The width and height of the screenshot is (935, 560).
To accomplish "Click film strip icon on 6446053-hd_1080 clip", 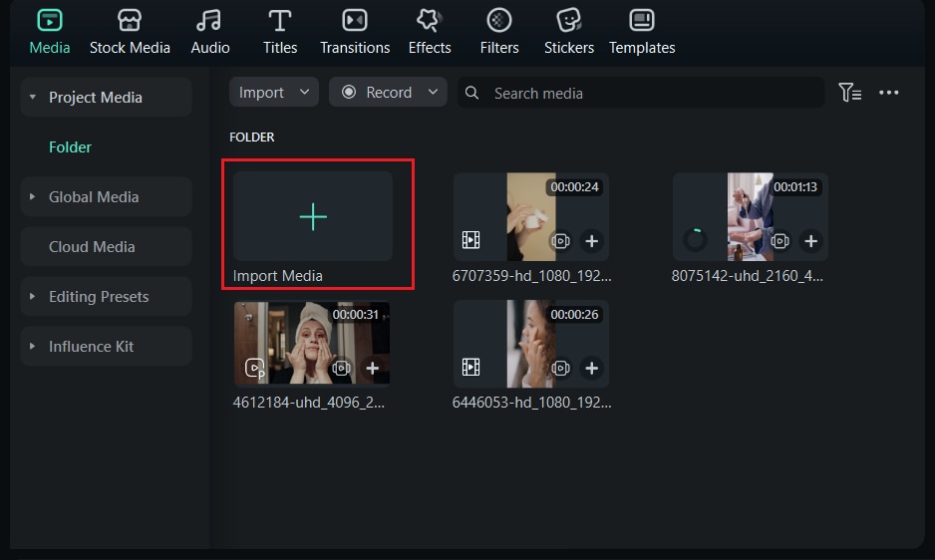I will click(470, 368).
